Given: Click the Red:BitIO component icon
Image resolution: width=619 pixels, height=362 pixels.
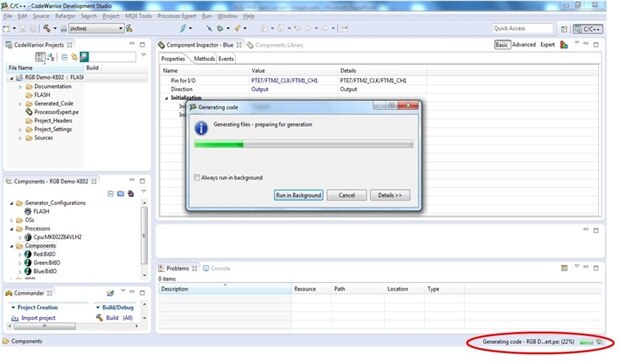Looking at the screenshot, I should [x=28, y=254].
